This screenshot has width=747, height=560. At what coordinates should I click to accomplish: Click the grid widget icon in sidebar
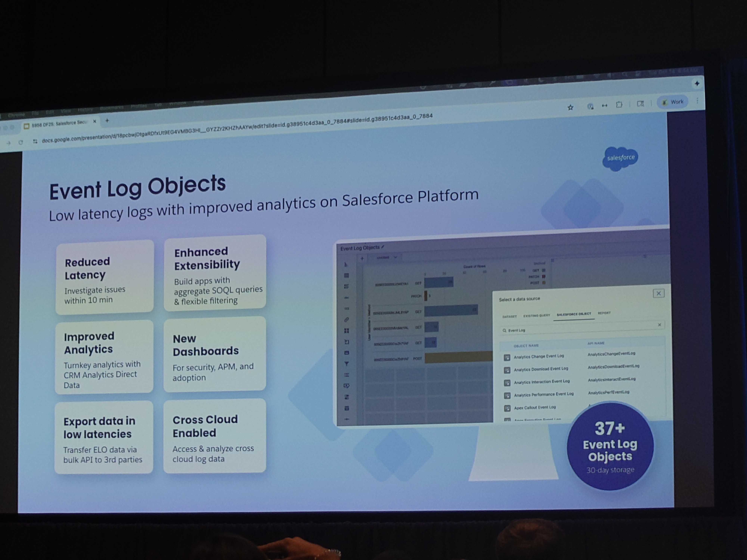[x=346, y=330]
